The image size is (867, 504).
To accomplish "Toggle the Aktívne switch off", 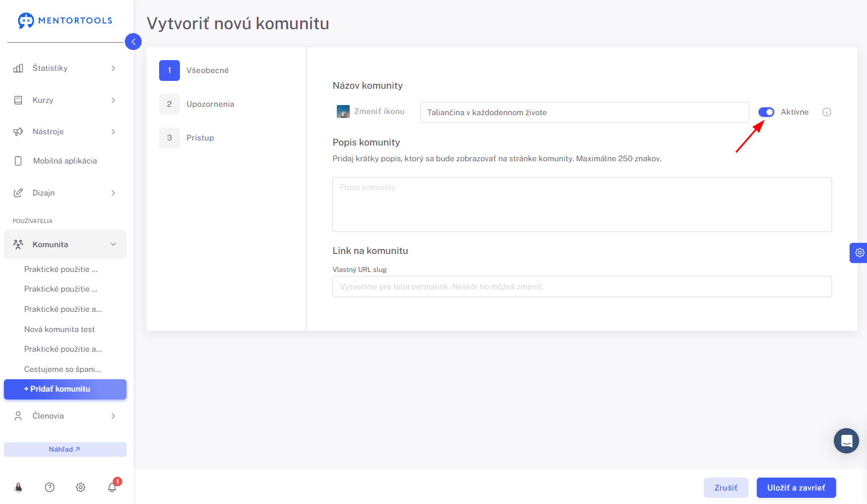I will point(766,112).
